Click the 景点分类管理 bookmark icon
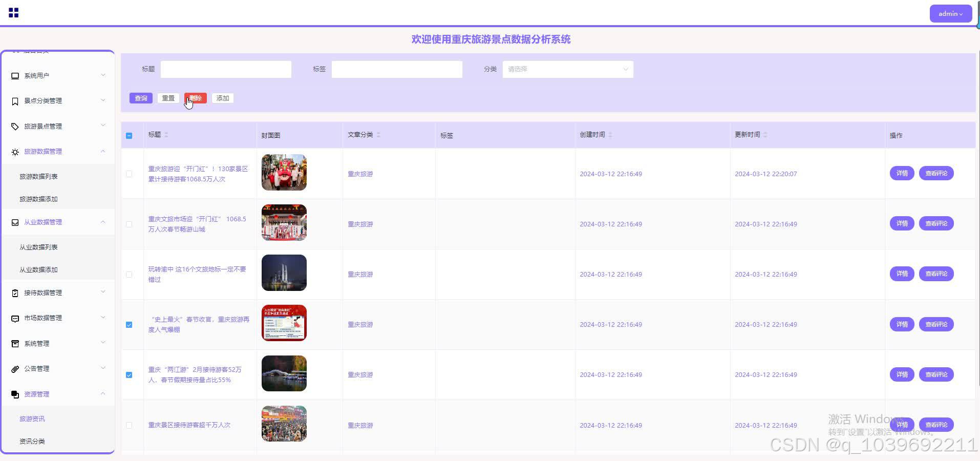The width and height of the screenshot is (980, 461). [x=15, y=101]
